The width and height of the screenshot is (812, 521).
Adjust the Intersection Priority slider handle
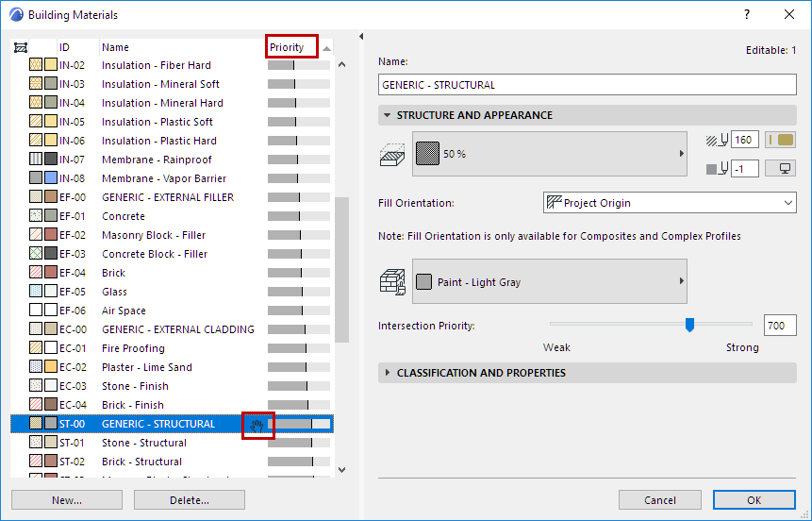(689, 325)
